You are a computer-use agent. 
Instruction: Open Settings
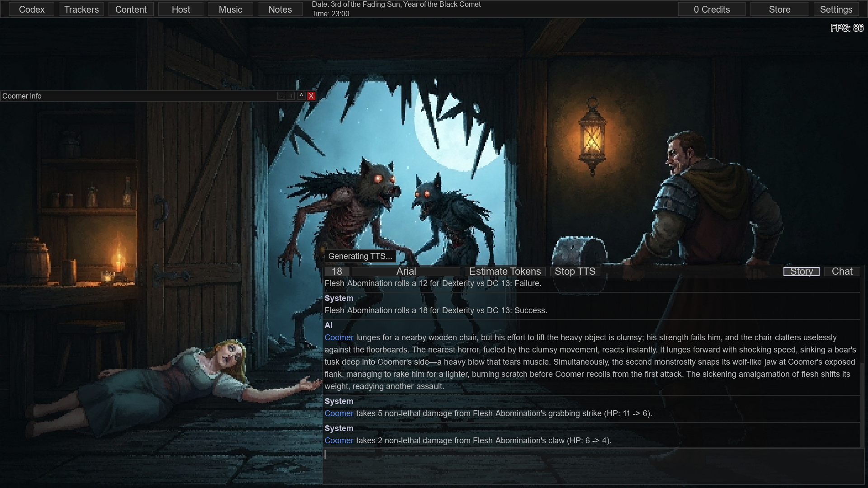[x=836, y=9]
